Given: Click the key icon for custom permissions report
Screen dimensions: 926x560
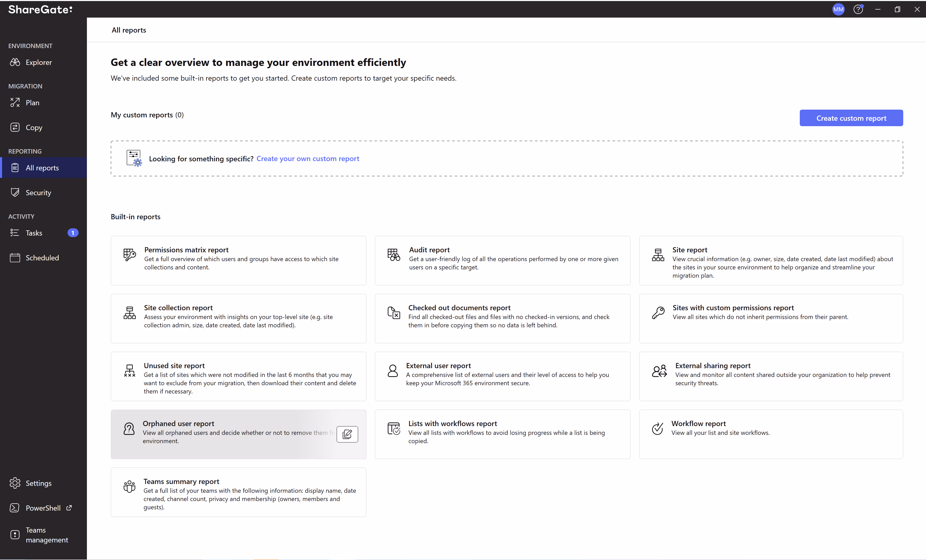Looking at the screenshot, I should pyautogui.click(x=658, y=313).
